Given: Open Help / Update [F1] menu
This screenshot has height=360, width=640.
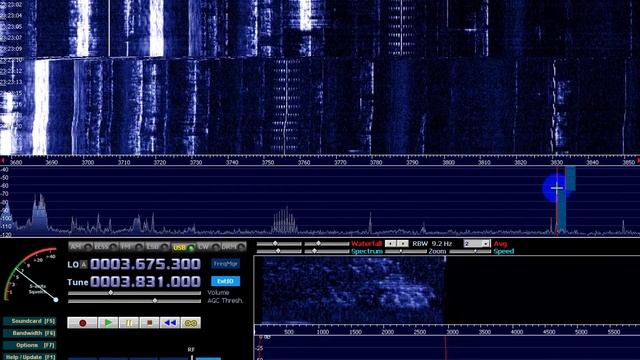Looking at the screenshot, I should coord(29,357).
